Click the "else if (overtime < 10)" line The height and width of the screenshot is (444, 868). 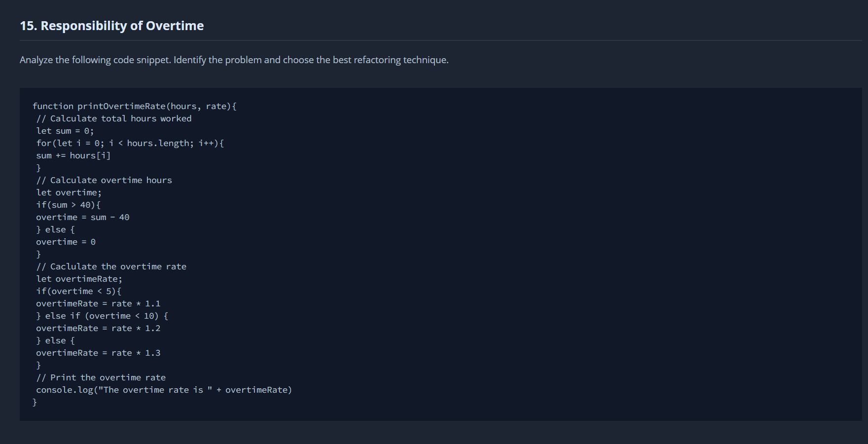[x=102, y=316]
